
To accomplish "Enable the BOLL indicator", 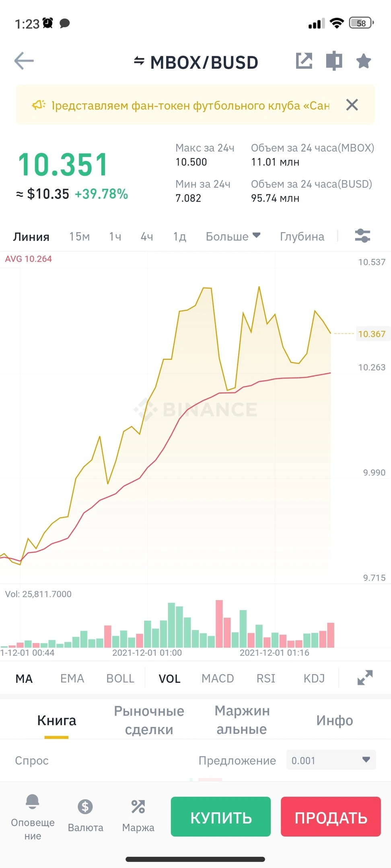I will coord(120,679).
